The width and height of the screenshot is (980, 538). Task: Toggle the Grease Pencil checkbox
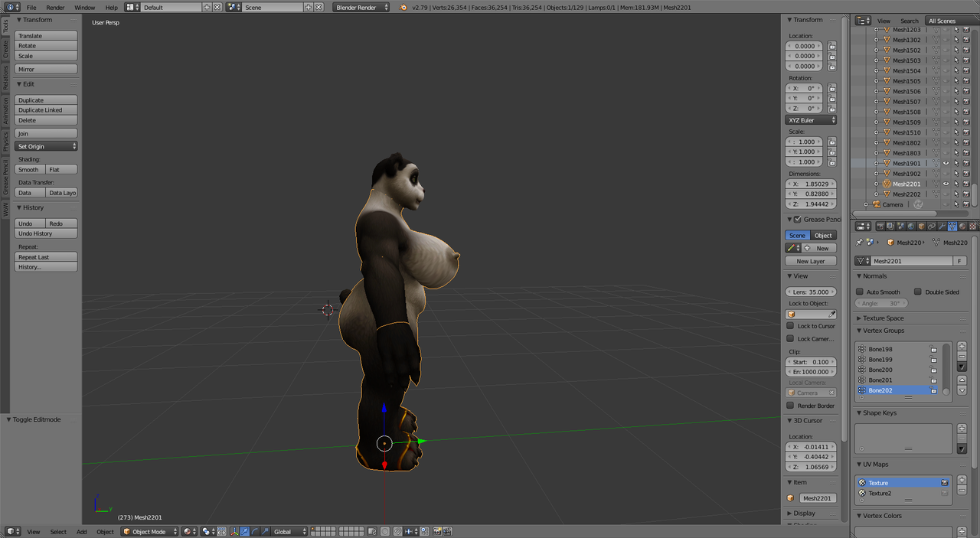pos(798,220)
